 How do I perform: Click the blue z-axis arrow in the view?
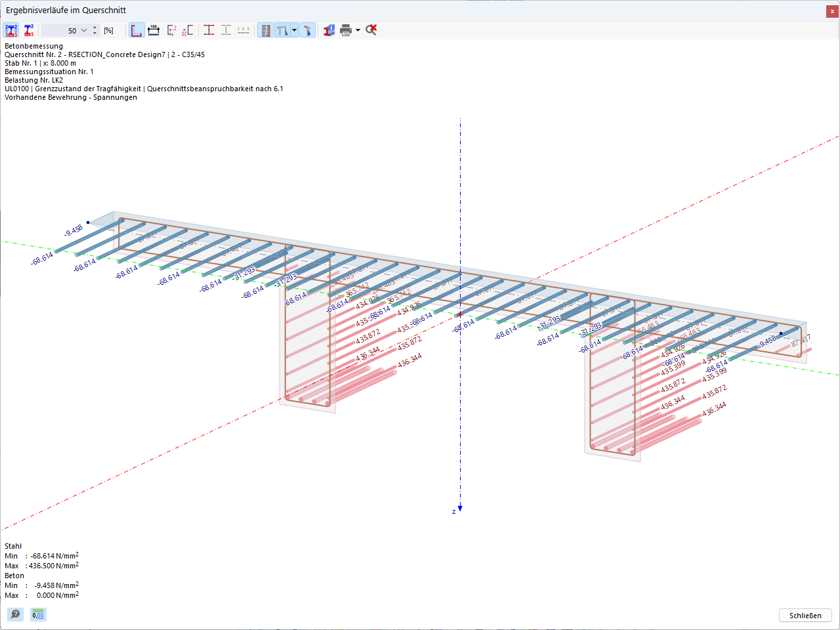[x=459, y=509]
